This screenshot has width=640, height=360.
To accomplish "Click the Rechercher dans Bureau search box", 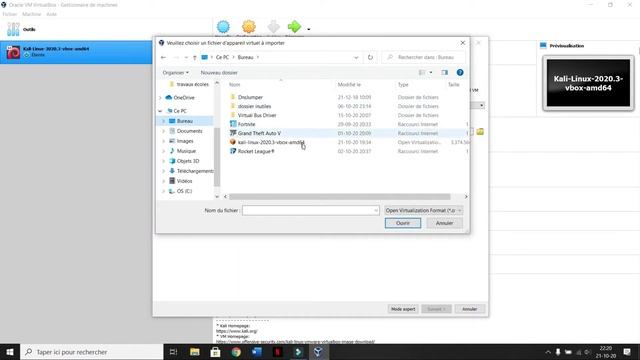I will pos(424,58).
